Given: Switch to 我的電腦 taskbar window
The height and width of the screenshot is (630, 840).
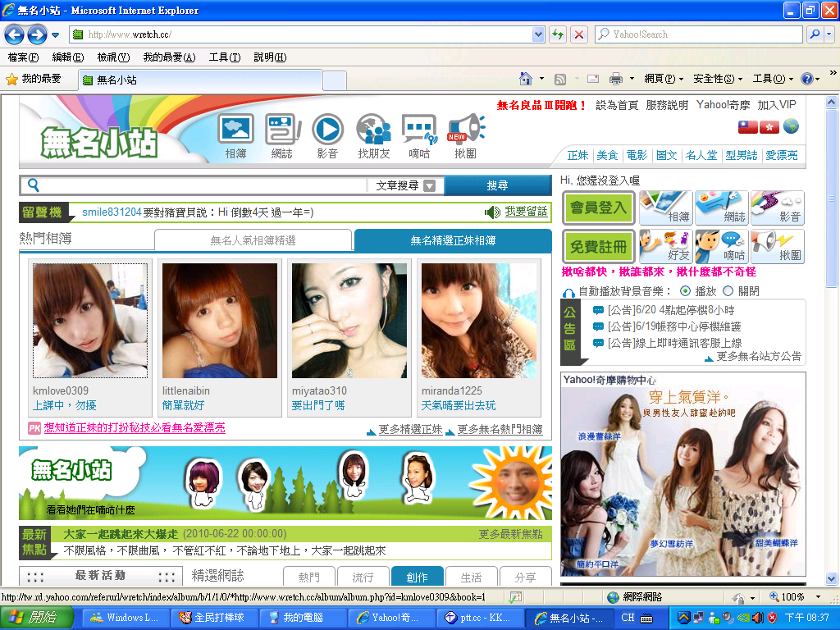Looking at the screenshot, I should 303,617.
